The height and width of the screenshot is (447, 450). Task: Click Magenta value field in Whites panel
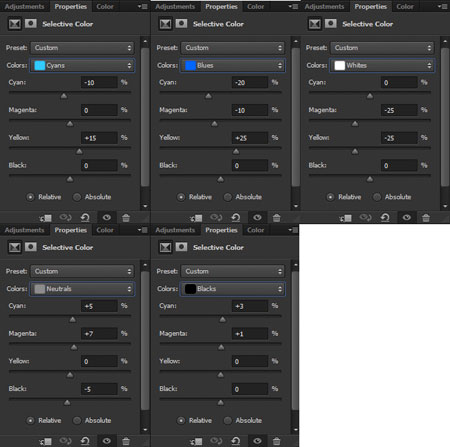399,110
